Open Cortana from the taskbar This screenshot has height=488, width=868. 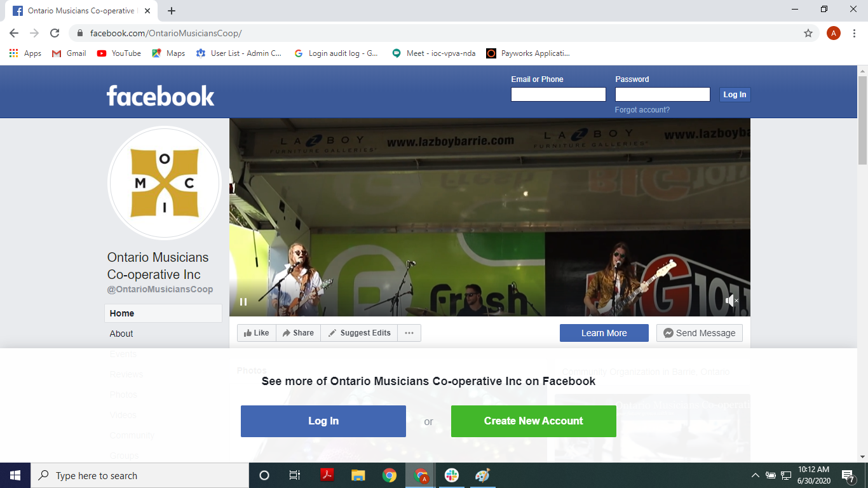pyautogui.click(x=264, y=475)
